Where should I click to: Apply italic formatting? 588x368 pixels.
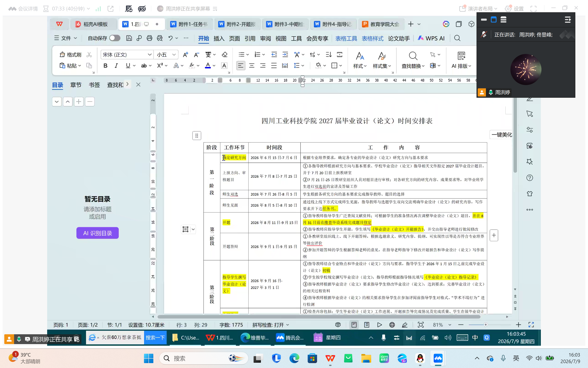pyautogui.click(x=116, y=66)
